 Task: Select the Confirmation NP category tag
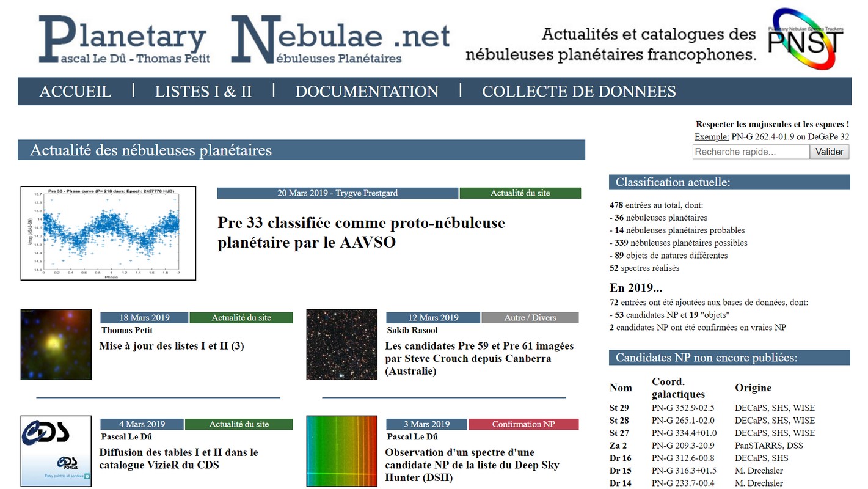pyautogui.click(x=523, y=424)
